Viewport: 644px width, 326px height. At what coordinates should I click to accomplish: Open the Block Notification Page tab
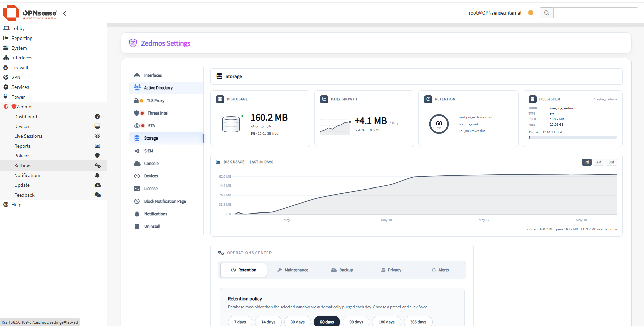[x=166, y=201]
